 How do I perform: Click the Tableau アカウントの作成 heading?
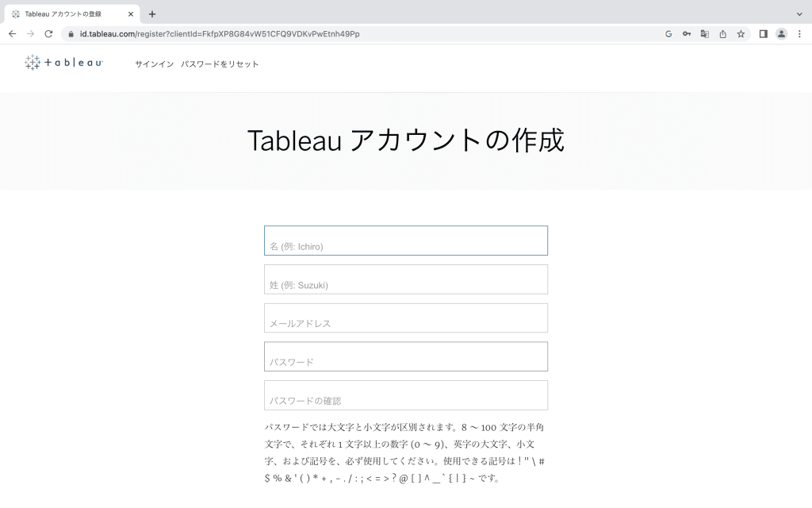coord(406,140)
